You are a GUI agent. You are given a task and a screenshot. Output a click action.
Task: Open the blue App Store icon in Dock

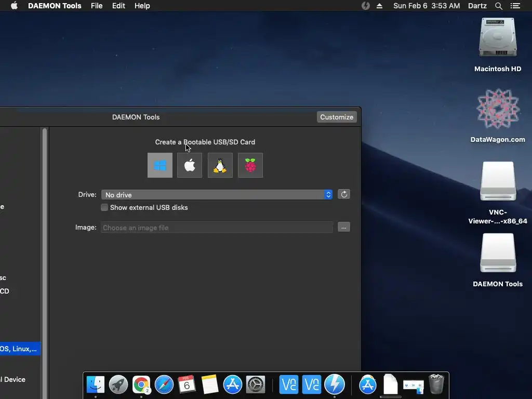point(233,385)
